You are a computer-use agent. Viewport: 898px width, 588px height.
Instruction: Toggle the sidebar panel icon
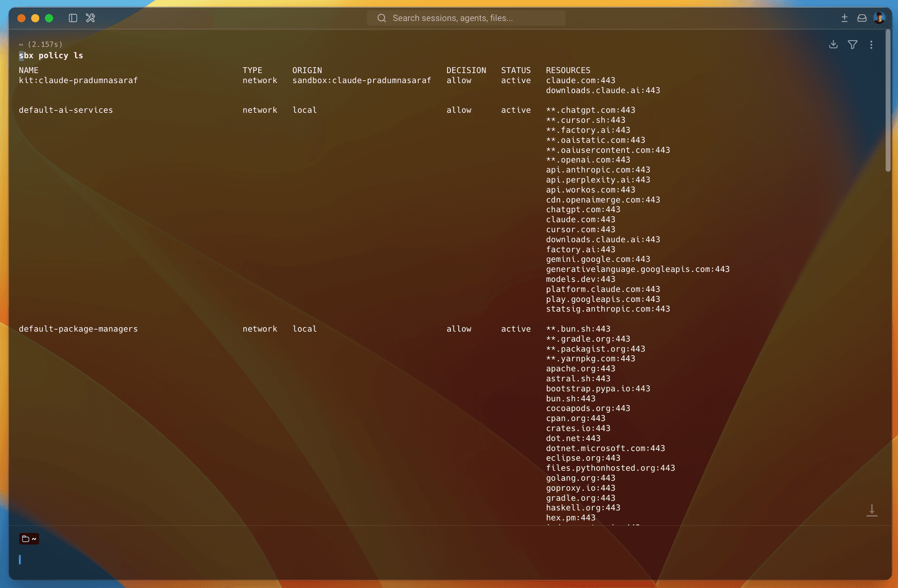[x=73, y=18]
